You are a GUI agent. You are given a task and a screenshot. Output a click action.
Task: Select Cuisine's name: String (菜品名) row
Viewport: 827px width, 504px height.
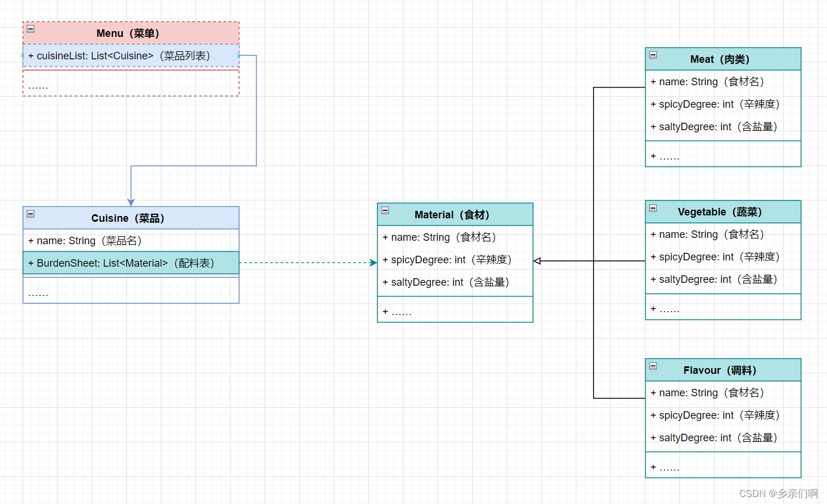[x=131, y=241]
